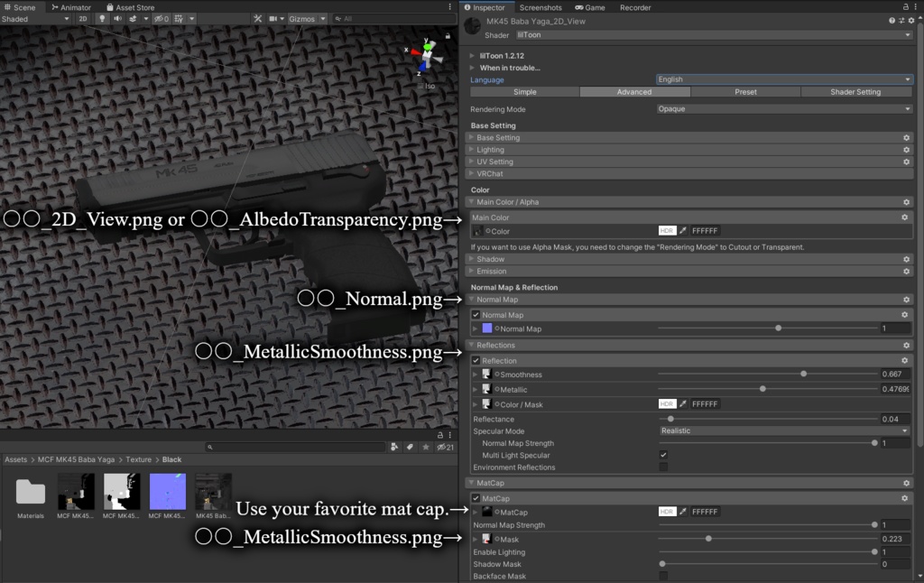924x583 pixels.
Task: Switch to the Asset Store tab
Action: pyautogui.click(x=130, y=7)
